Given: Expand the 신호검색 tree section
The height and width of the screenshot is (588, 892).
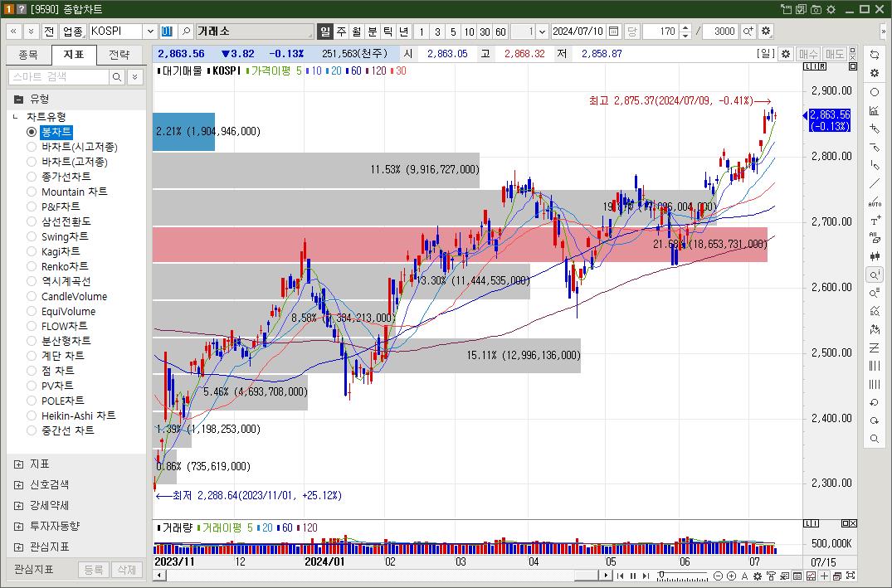Looking at the screenshot, I should (x=19, y=485).
